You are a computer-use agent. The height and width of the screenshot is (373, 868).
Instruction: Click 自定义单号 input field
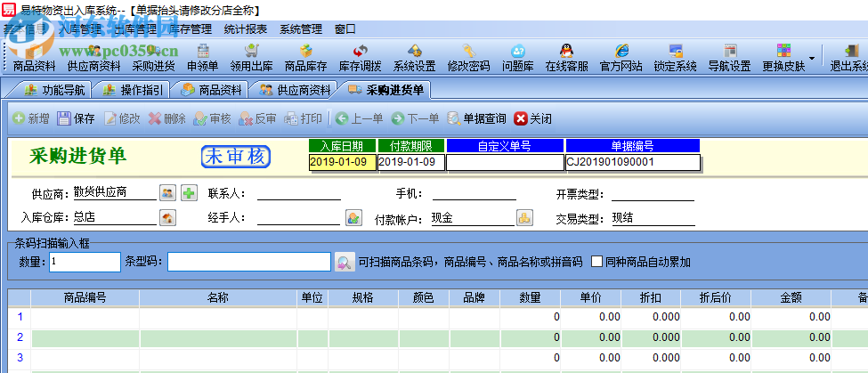504,162
